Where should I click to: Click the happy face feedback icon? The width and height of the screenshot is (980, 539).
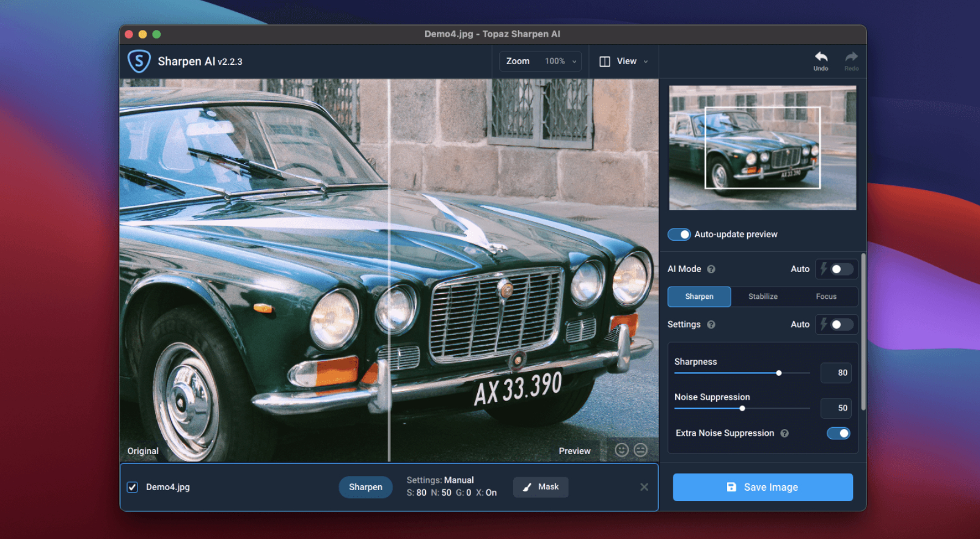(x=621, y=450)
